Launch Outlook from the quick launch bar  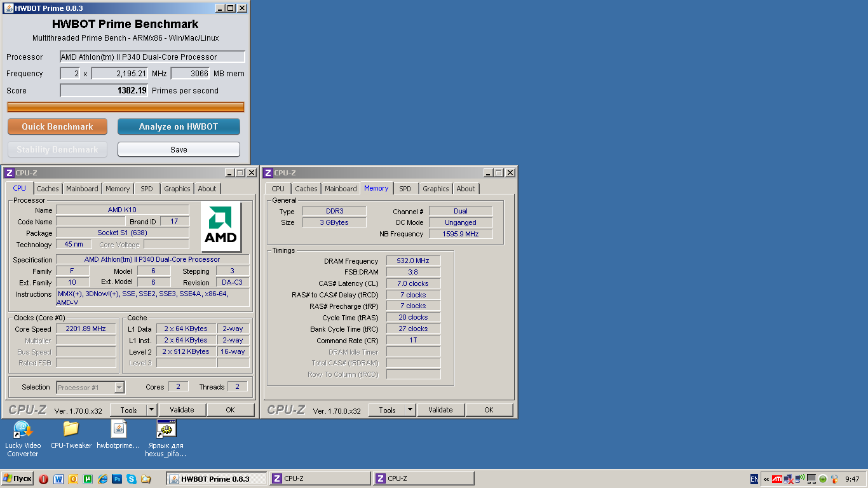click(73, 479)
